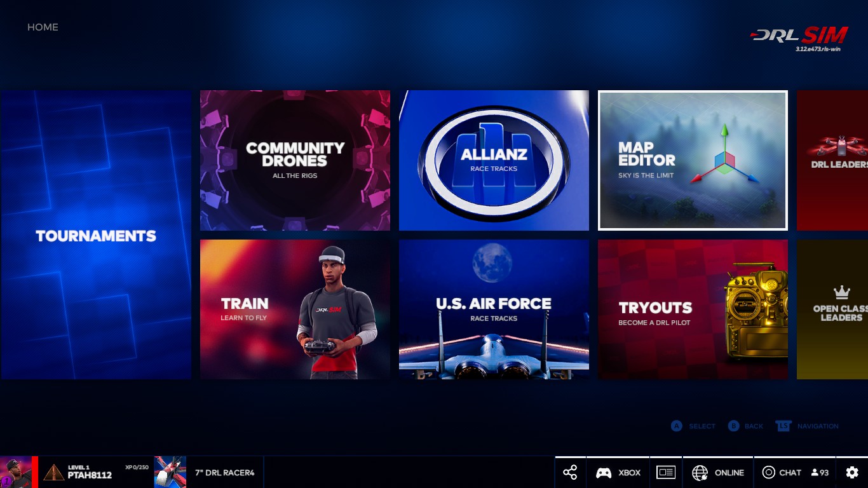Click the pilot avatar picture
This screenshot has width=868, height=488.
(16, 472)
